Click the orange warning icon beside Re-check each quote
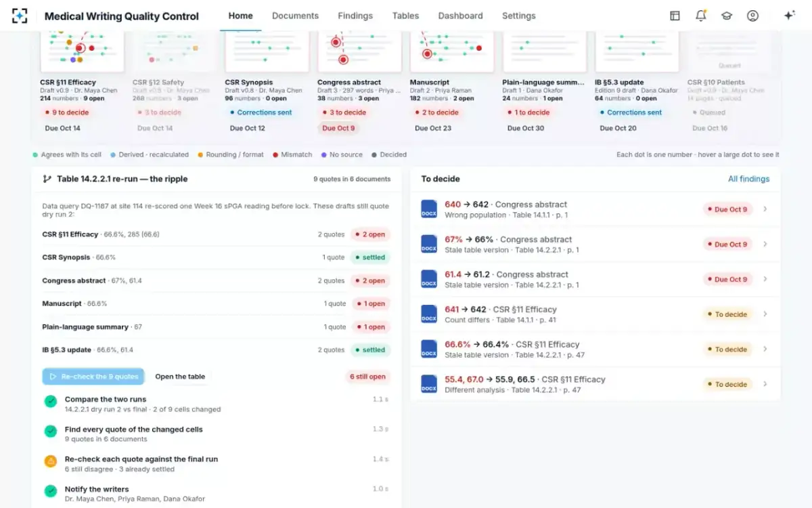This screenshot has height=508, width=812. click(x=51, y=461)
